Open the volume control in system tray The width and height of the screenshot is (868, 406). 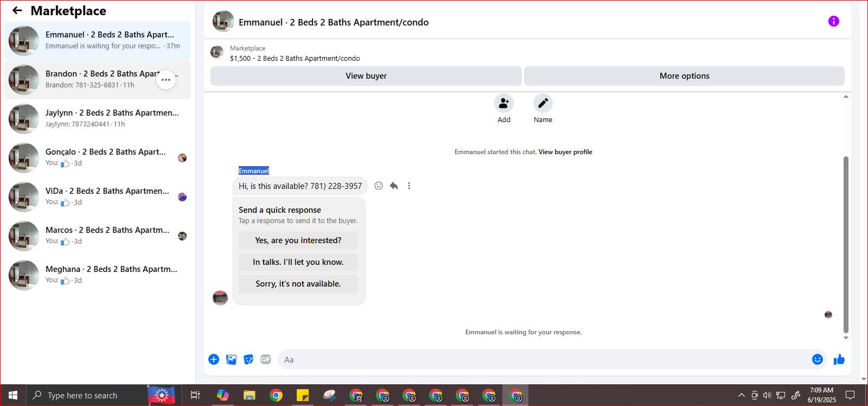(767, 395)
